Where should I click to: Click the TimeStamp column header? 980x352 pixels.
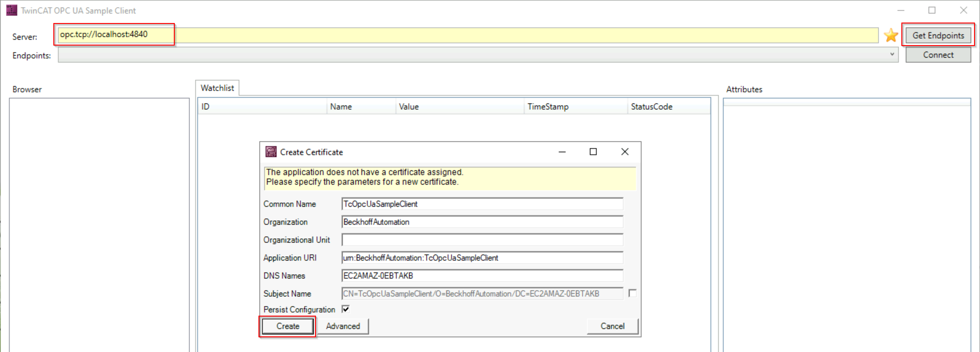point(576,107)
